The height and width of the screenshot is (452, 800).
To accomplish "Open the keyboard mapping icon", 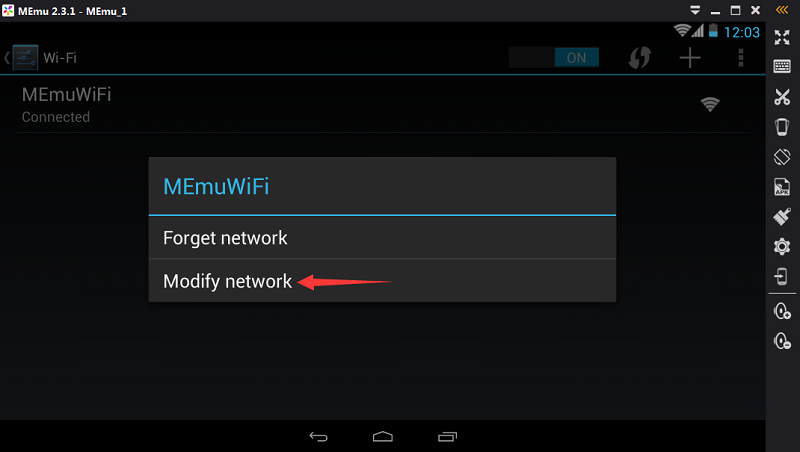I will pyautogui.click(x=782, y=66).
